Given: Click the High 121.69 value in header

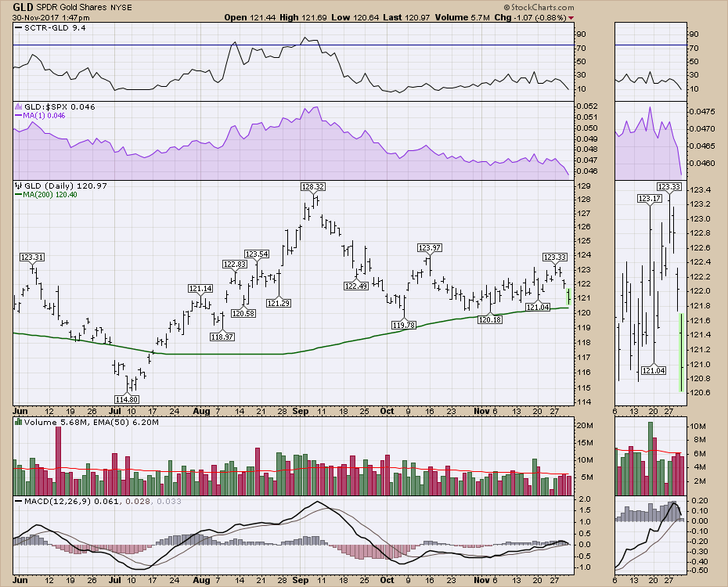Looking at the screenshot, I should click(305, 17).
